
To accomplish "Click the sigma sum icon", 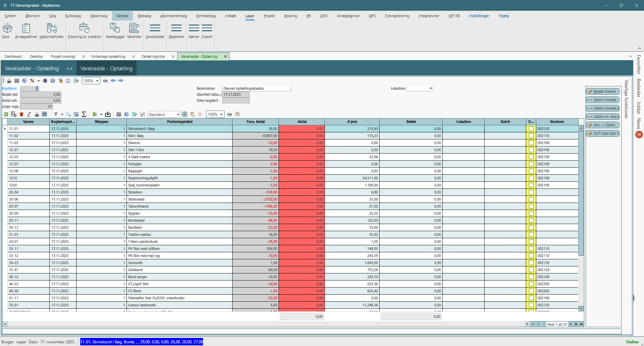I will pos(84,115).
